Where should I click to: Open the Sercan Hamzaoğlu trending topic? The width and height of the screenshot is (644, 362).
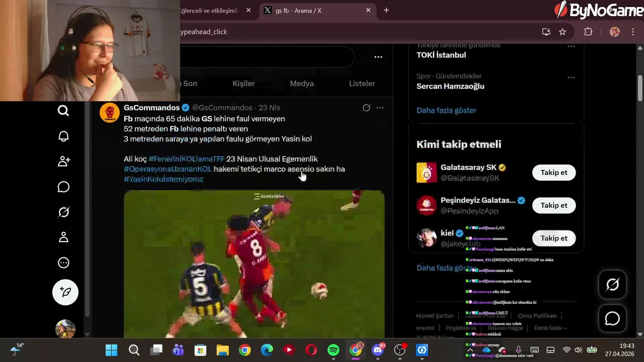pos(450,86)
